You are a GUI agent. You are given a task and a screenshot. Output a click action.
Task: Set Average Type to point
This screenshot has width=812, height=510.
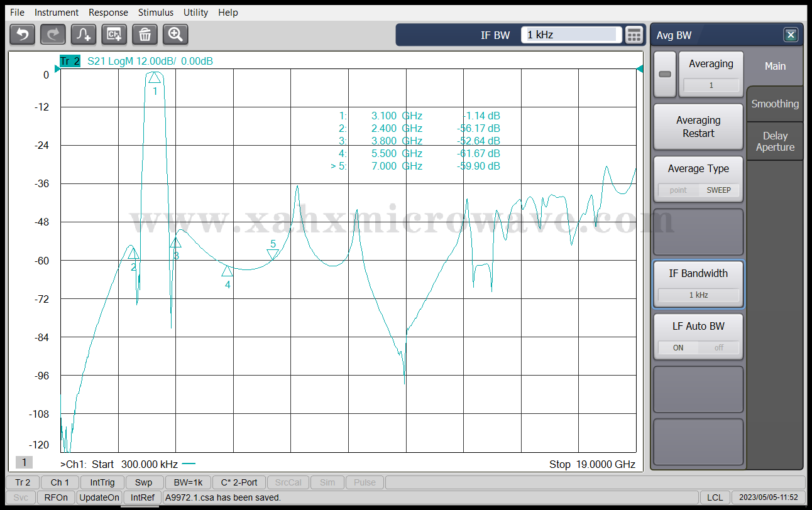point(678,190)
